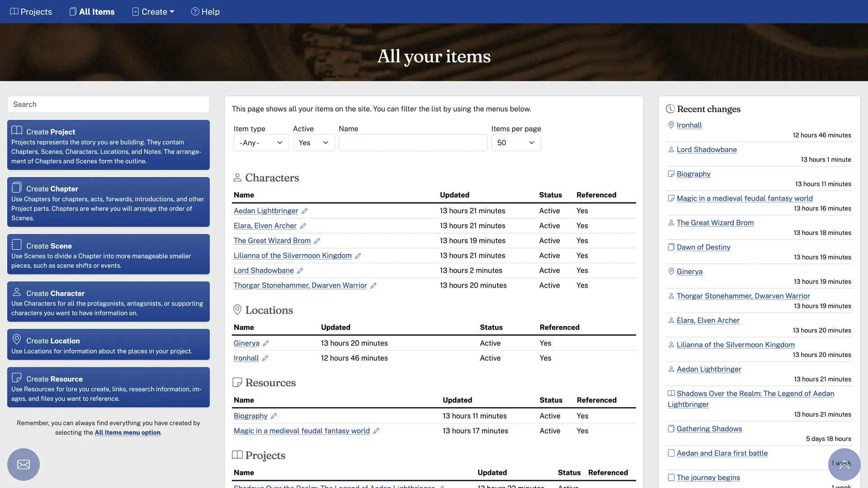Click pencil icon for Lilianna of the Silvermoon Kingdom
Screen dimensions: 868x488
click(x=358, y=256)
